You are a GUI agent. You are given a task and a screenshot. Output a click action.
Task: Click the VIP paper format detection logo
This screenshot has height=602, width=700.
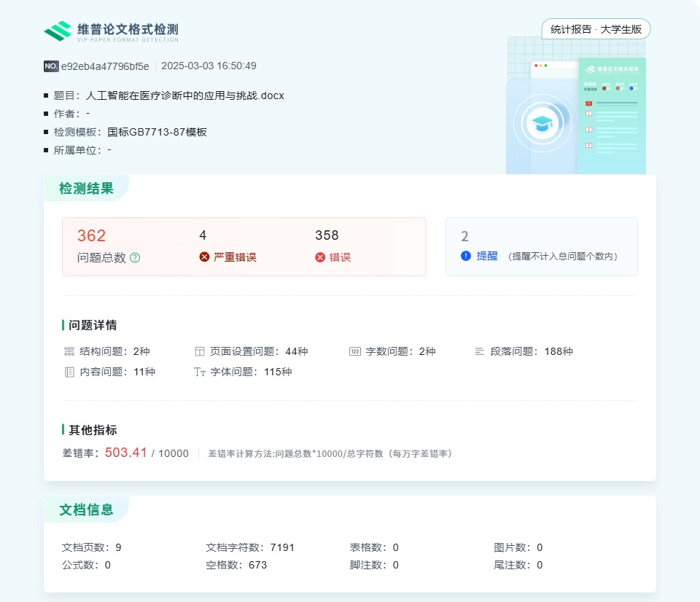pos(111,31)
